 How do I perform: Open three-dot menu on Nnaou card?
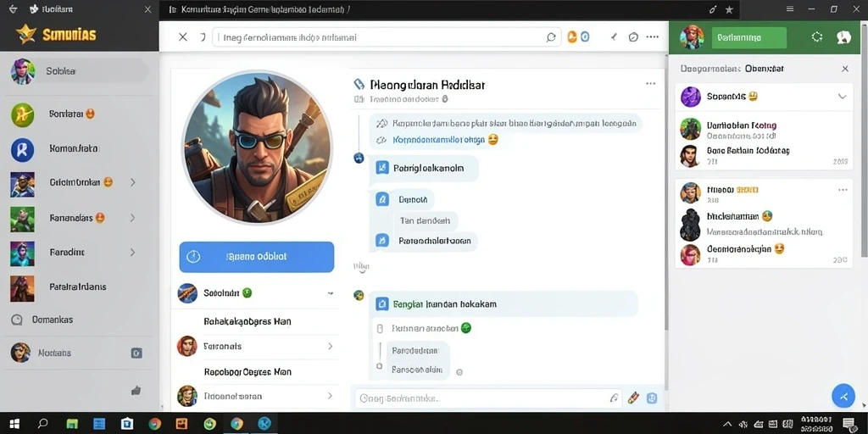[x=843, y=190]
